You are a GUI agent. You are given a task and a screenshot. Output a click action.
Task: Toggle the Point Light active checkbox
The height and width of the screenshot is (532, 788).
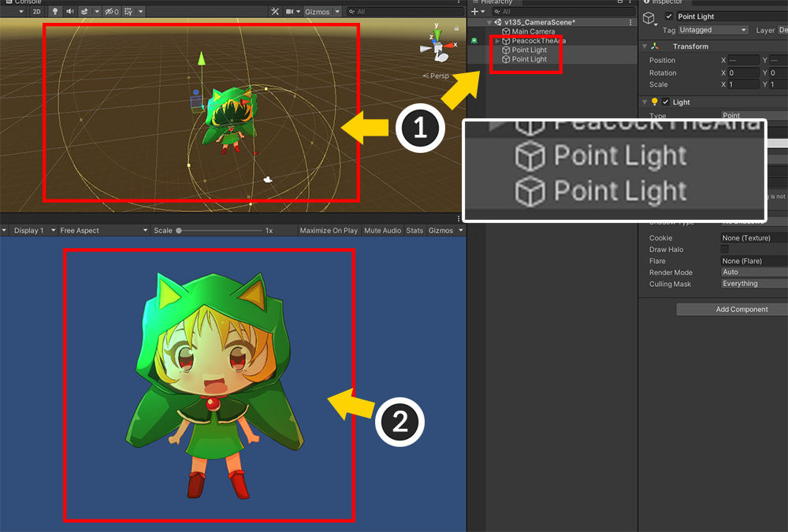[668, 16]
